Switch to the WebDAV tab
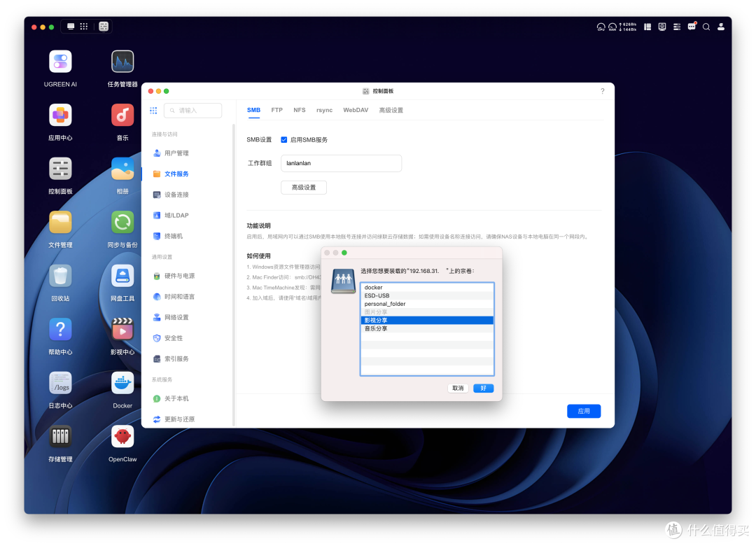The image size is (756, 546). click(356, 110)
